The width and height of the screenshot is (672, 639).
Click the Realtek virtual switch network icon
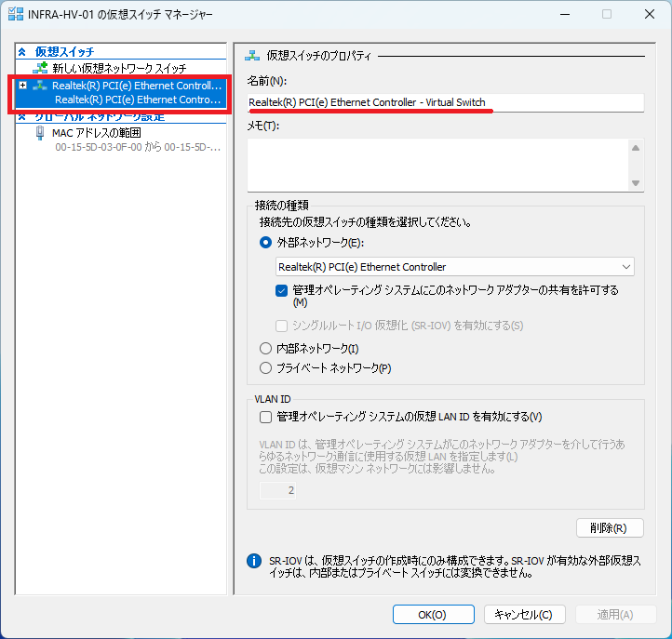[40, 86]
